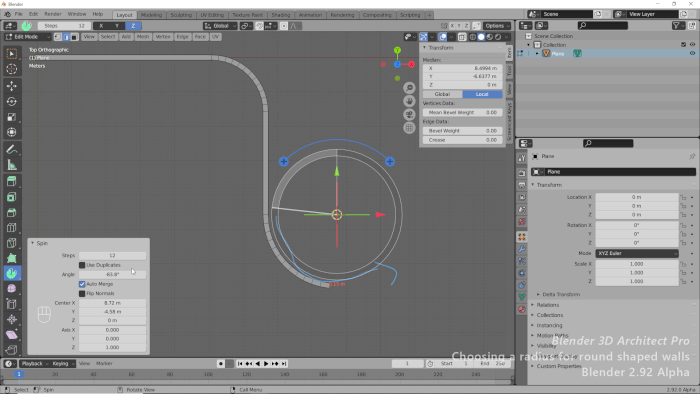Enable Use Duplicates checkbox
The height and width of the screenshot is (394, 700).
pos(82,265)
